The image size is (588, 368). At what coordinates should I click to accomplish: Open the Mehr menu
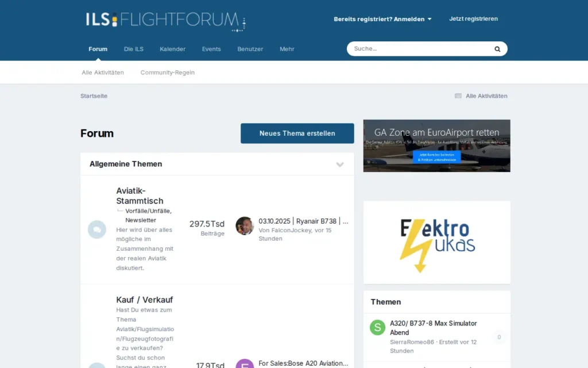pos(287,49)
